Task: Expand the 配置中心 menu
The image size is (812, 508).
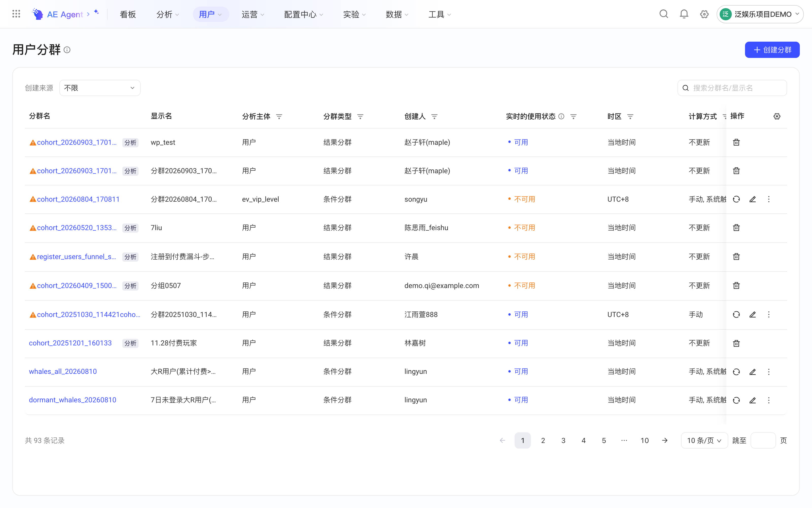Action: [303, 14]
